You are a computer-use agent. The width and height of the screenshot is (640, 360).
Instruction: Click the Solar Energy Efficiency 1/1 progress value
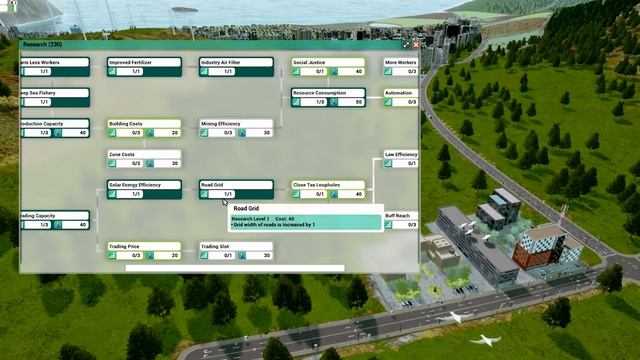pos(136,194)
